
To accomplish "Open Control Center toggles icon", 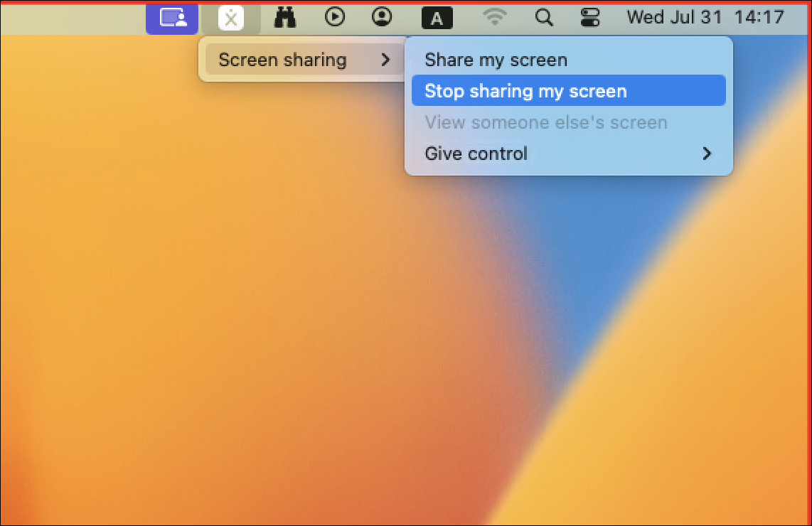I will click(x=590, y=18).
